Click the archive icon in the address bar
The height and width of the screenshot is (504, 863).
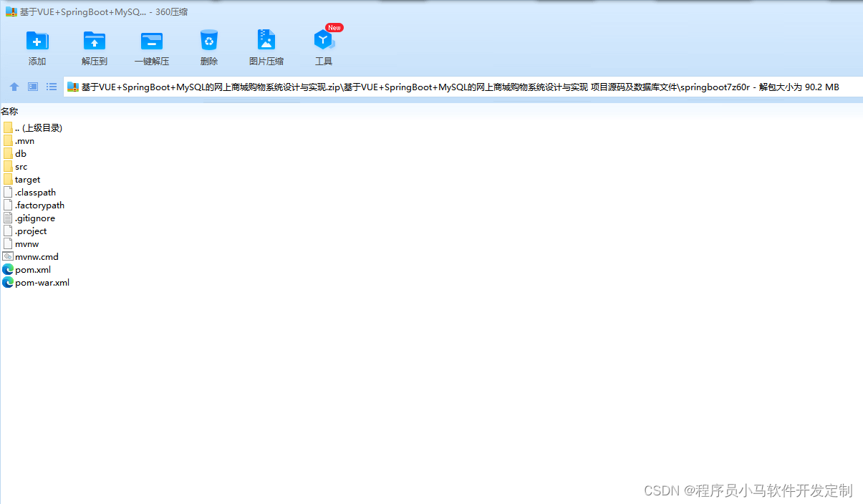point(72,87)
